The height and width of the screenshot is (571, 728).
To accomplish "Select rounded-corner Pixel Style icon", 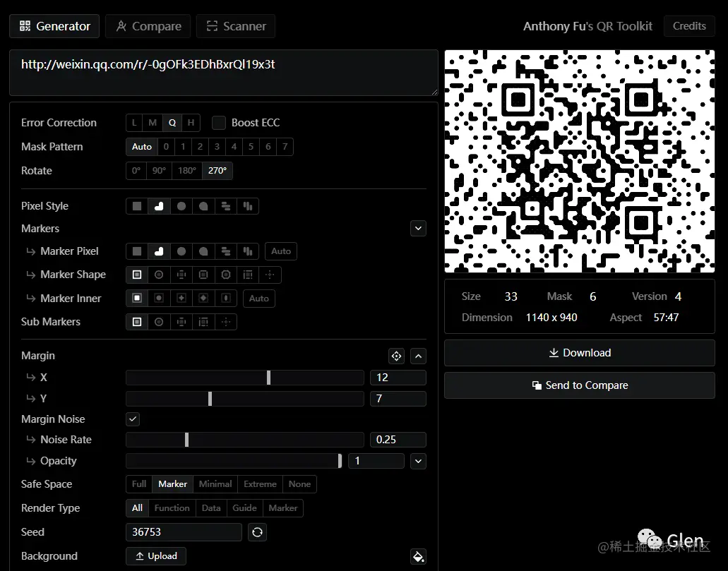I will (159, 206).
